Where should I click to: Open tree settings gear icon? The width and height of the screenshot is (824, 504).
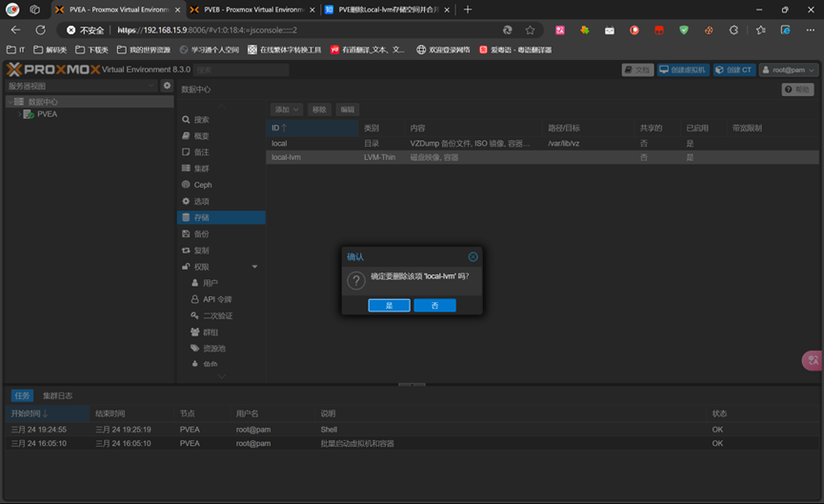pos(167,85)
